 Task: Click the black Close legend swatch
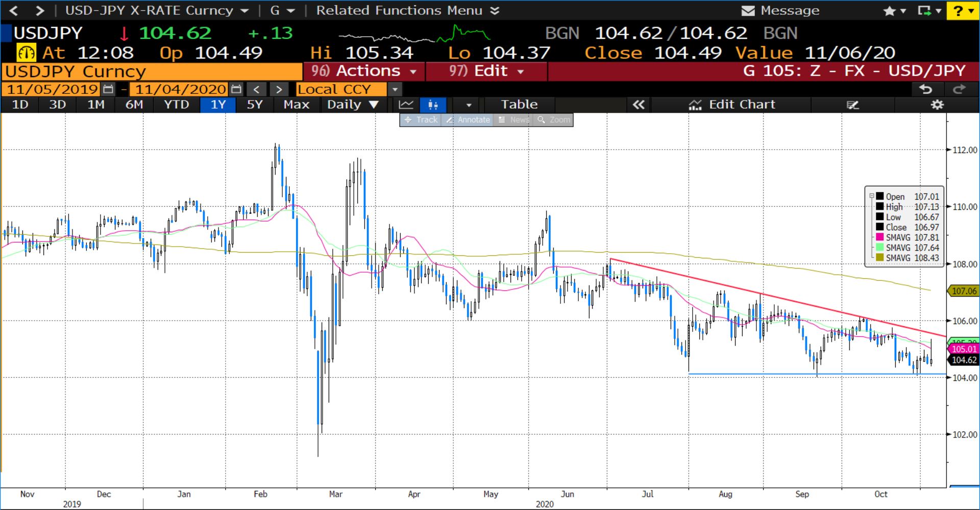[879, 227]
